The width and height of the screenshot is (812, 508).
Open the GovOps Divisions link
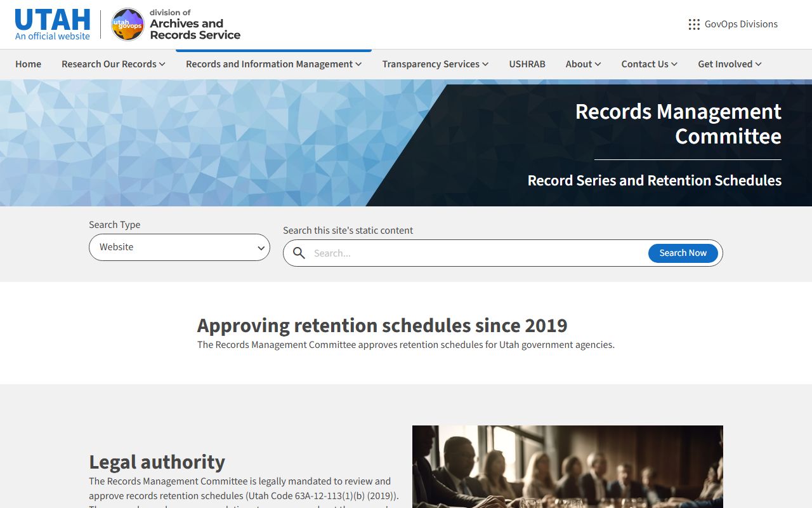coord(741,24)
